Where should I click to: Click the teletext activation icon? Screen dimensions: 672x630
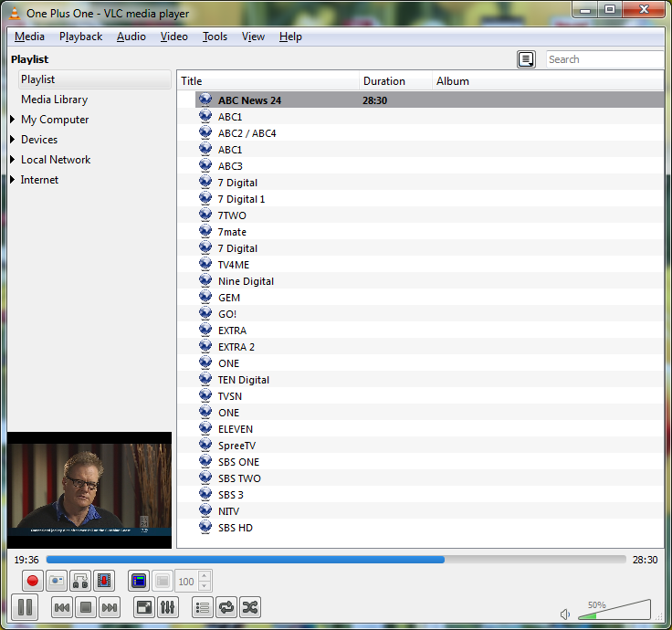pyautogui.click(x=139, y=581)
